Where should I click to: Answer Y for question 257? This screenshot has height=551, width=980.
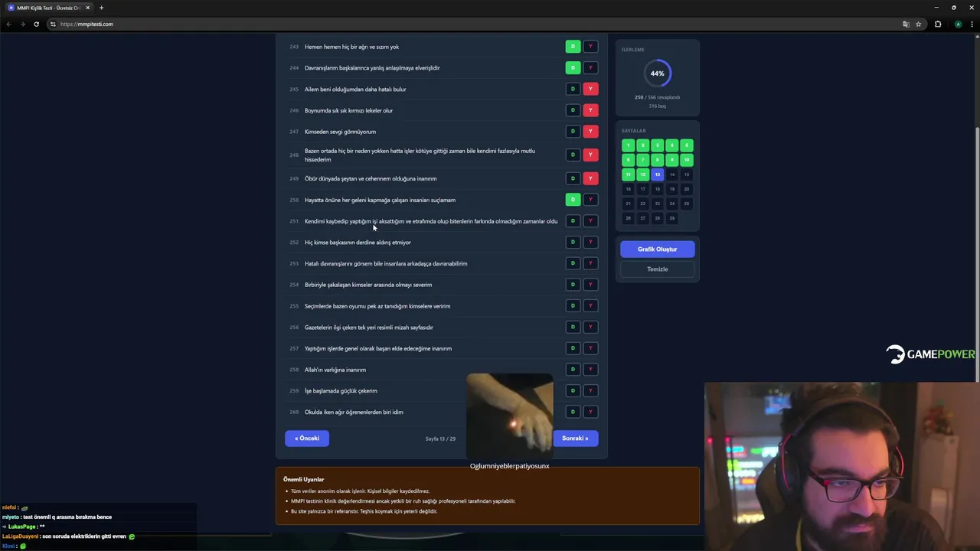tap(590, 348)
